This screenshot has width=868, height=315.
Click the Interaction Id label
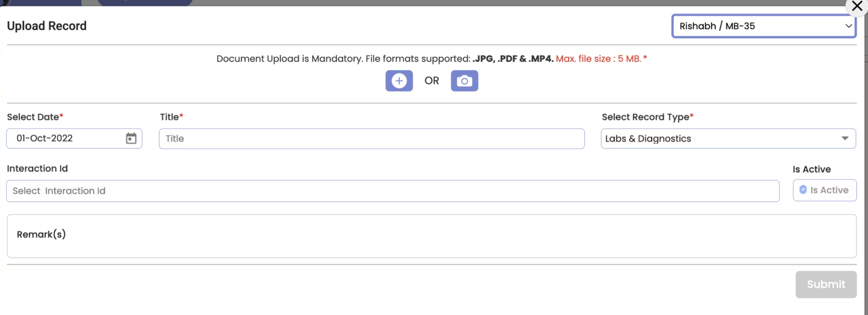(x=37, y=168)
